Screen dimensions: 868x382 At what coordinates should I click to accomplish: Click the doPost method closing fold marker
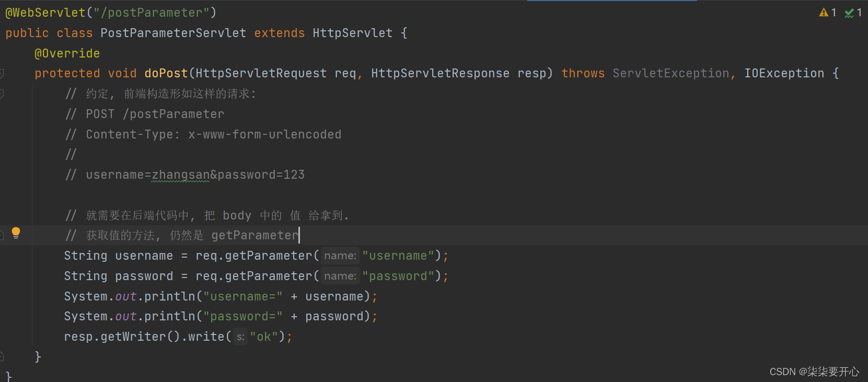(2, 357)
